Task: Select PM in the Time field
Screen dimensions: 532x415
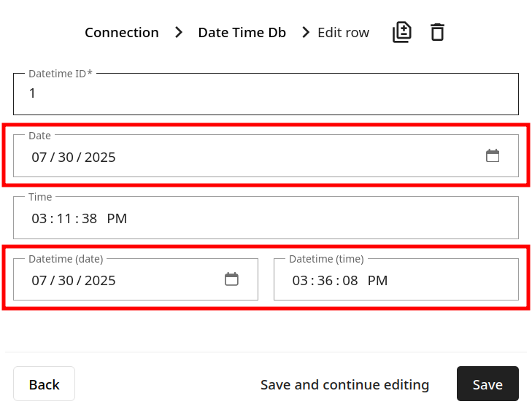Action: click(117, 219)
